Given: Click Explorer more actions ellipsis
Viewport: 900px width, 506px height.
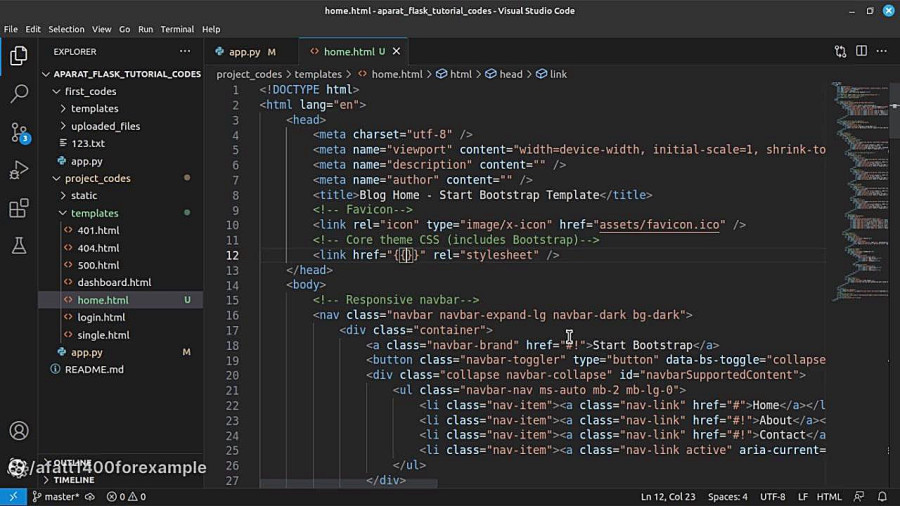Looking at the screenshot, I should (x=185, y=52).
